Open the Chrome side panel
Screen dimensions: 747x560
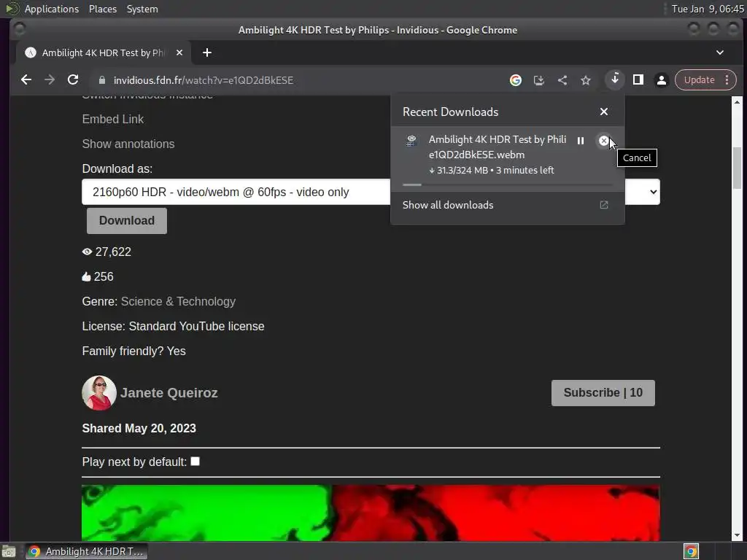[x=638, y=79]
